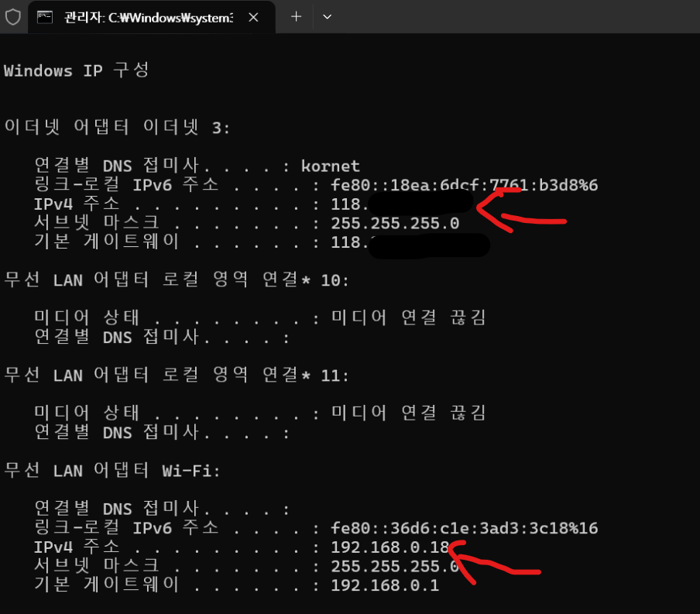Click the Wi-Fi '서브넷 마스크' label
The height and width of the screenshot is (614, 700).
coord(97,566)
